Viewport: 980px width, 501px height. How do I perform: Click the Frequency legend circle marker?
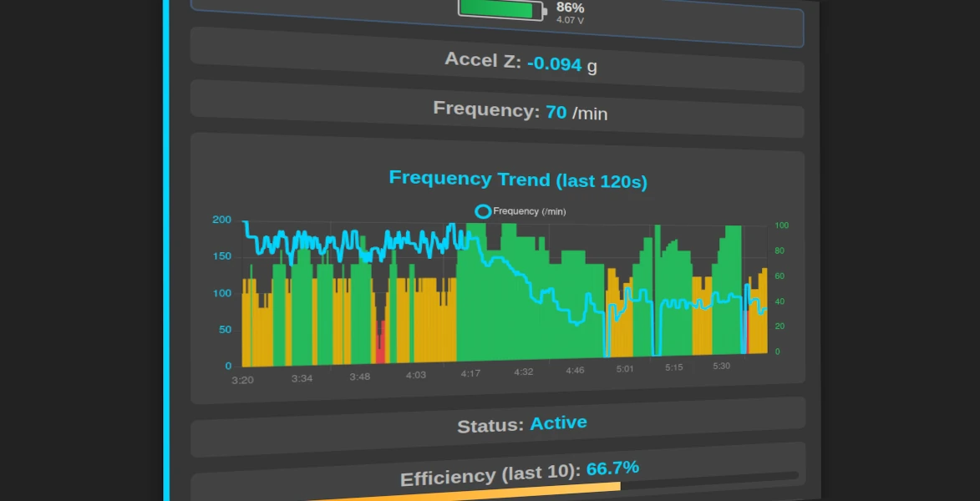tap(483, 211)
